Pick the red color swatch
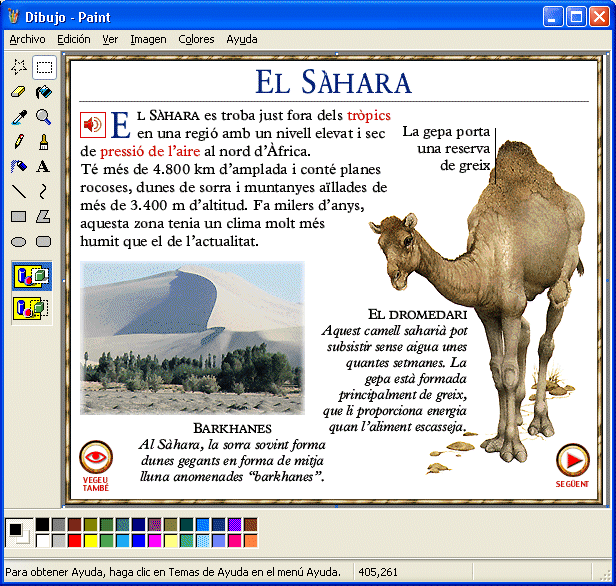 pos(75,540)
